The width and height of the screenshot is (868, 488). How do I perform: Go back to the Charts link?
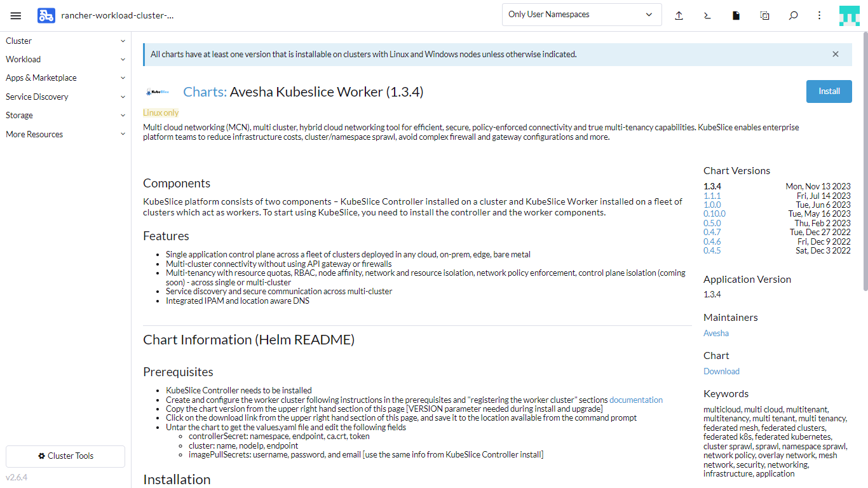(x=205, y=92)
